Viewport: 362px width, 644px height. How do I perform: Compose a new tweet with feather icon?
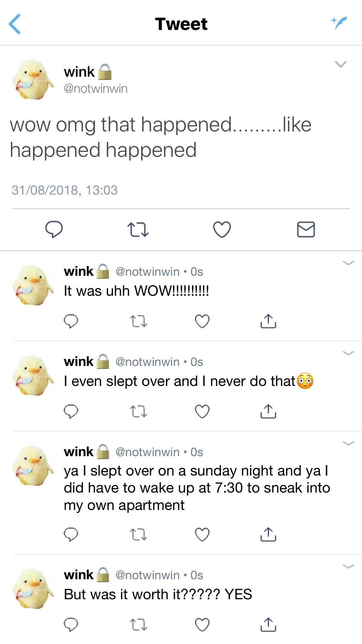tap(339, 23)
